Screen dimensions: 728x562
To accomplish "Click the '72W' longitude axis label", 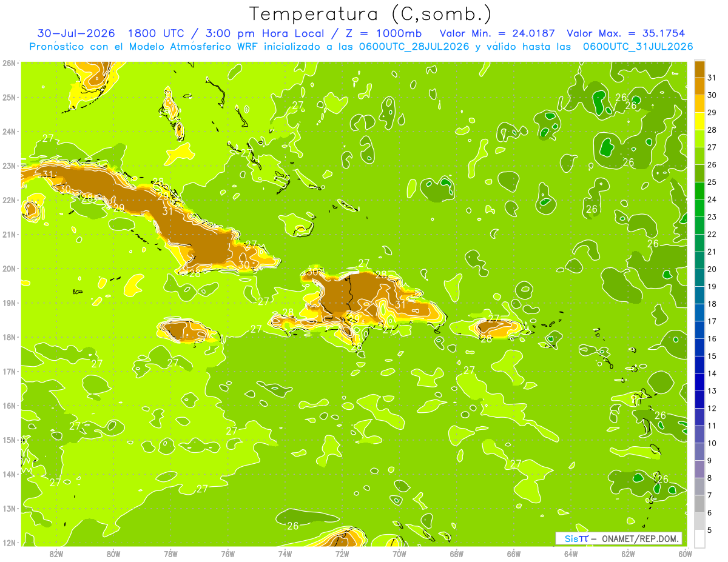I will pos(342,554).
